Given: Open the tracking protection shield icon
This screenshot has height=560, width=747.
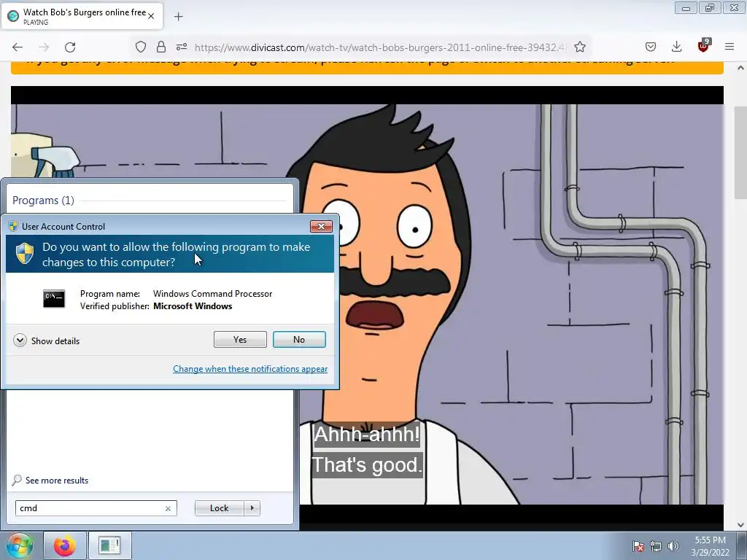Looking at the screenshot, I should 141,47.
